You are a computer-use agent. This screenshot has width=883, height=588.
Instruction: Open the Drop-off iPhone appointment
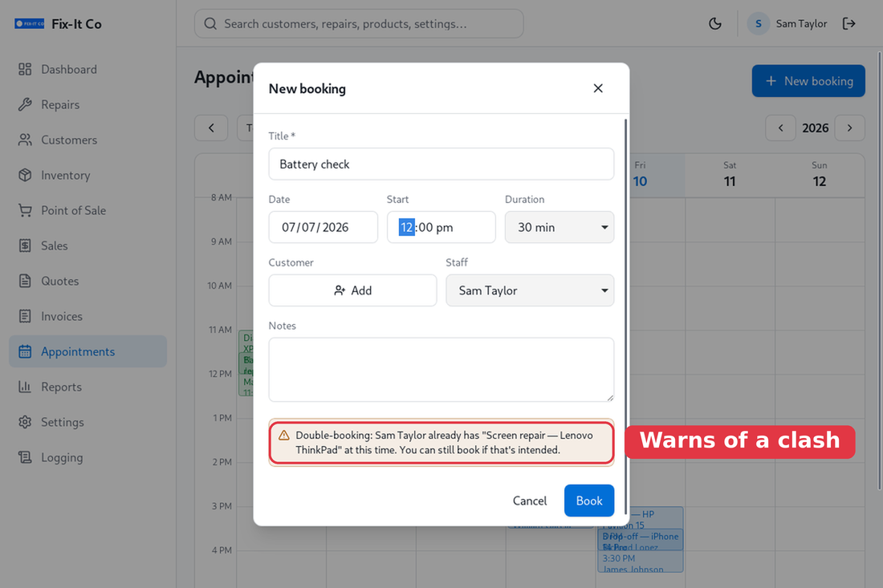tap(641, 539)
